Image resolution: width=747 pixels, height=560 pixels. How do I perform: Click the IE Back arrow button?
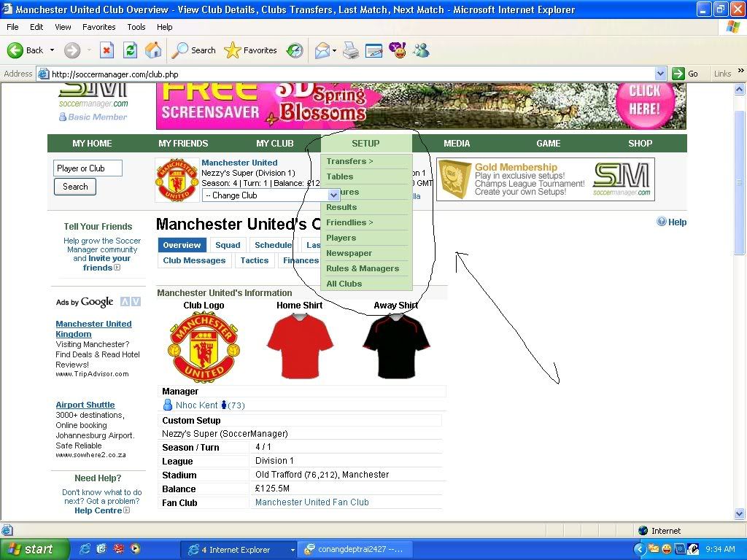15,50
